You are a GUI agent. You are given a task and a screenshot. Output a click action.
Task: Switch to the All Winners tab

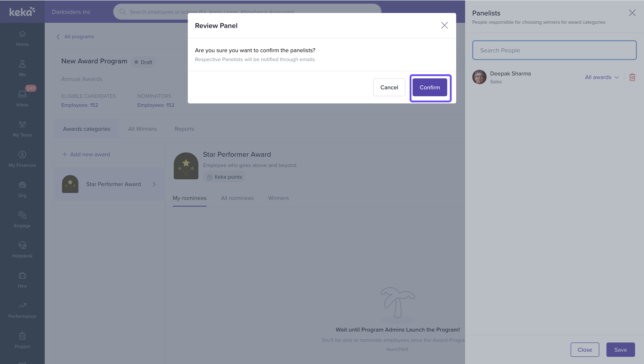coord(142,129)
